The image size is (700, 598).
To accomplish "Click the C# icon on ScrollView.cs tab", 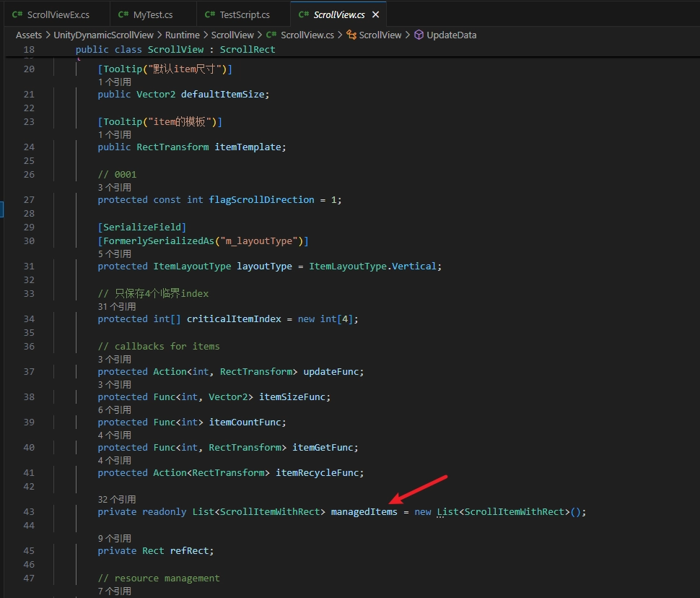I will (304, 14).
